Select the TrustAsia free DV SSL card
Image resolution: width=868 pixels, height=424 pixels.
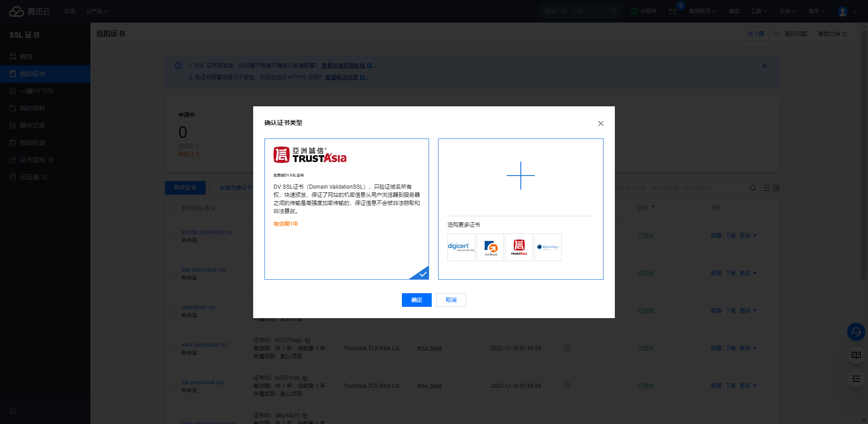[x=347, y=209]
